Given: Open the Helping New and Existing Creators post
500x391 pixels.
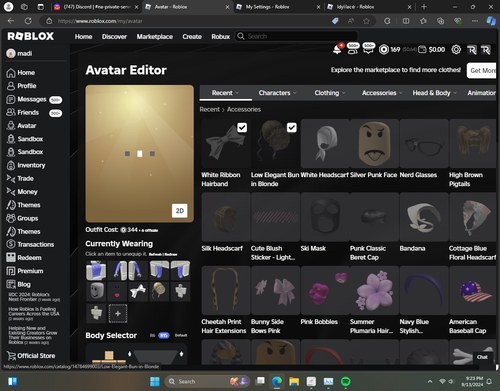Looking at the screenshot, I should pos(33,335).
